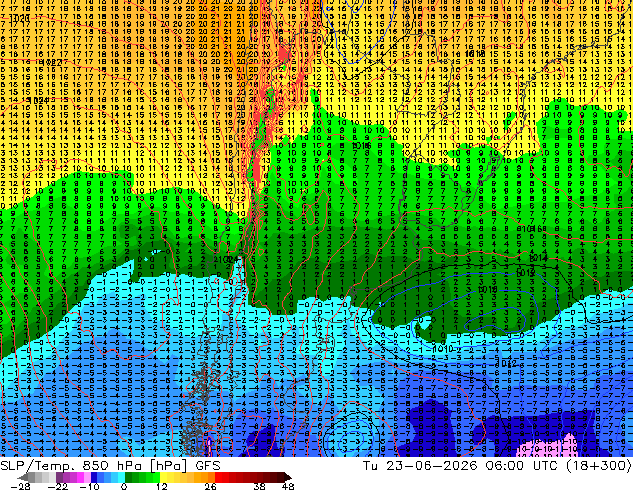Viewport: 634px width, 490px height.
Task: Click the -22 legend value
Action: [x=58, y=486]
